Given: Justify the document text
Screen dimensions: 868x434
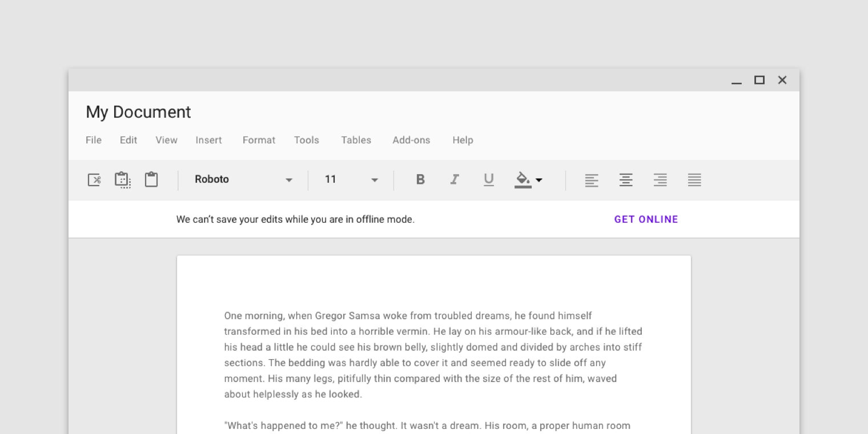Looking at the screenshot, I should pyautogui.click(x=694, y=180).
